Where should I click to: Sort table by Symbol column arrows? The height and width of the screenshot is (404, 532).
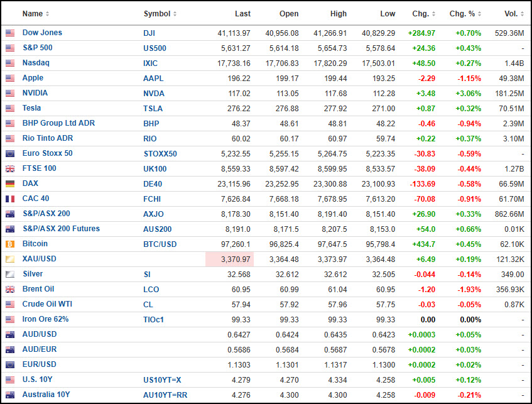coord(175,14)
